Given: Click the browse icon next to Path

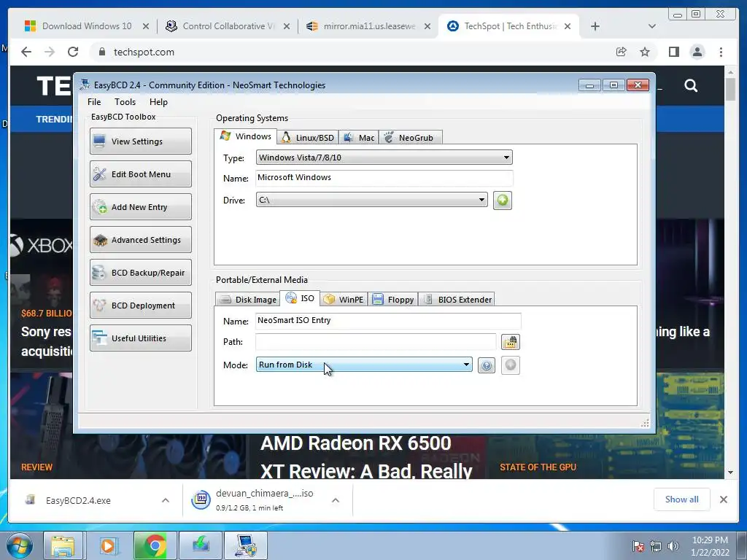Looking at the screenshot, I should [x=510, y=342].
